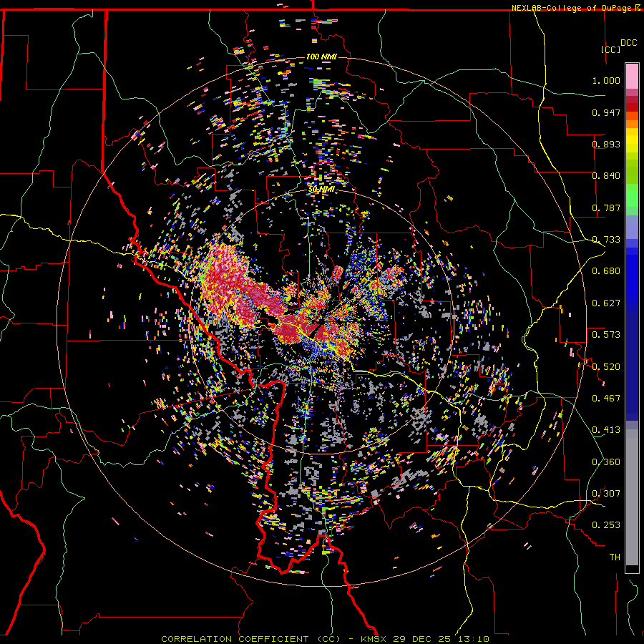The width and height of the screenshot is (644, 644).
Task: Click the 0.680 legend value
Action: (606, 271)
